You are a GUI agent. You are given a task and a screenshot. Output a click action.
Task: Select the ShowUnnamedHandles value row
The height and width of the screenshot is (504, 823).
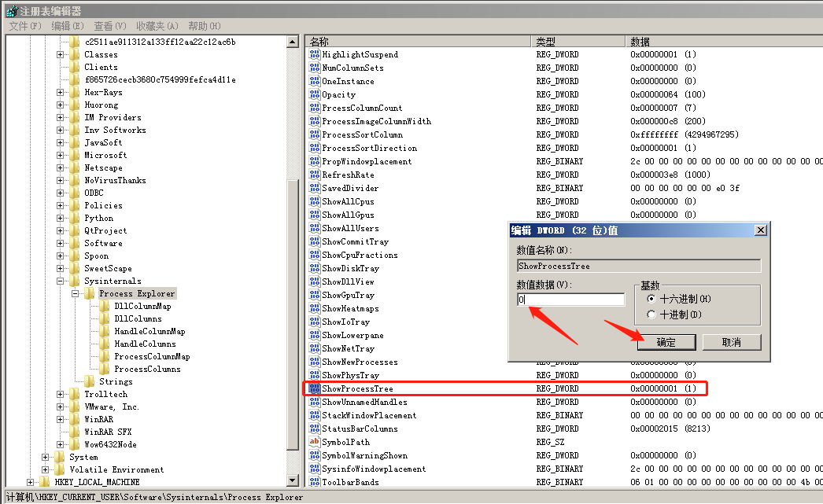pyautogui.click(x=563, y=402)
